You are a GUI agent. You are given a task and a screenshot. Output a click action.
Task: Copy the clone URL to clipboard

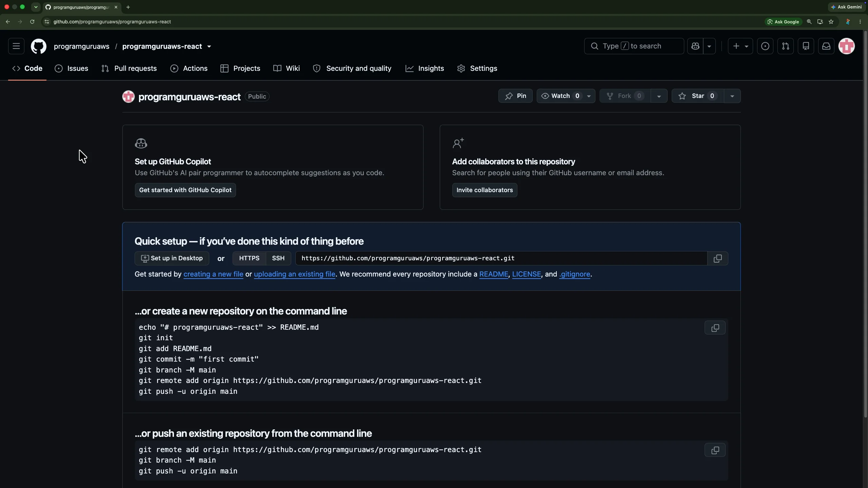[718, 259]
